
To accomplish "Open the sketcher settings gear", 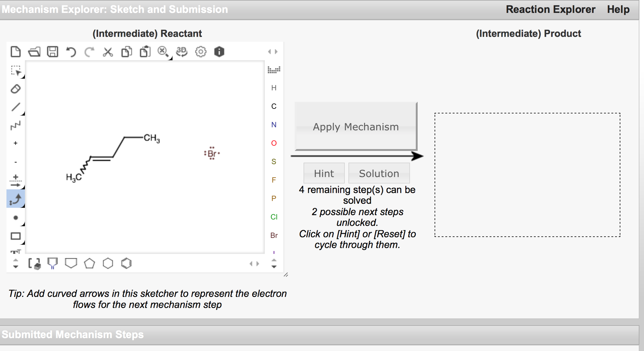I will click(x=201, y=52).
